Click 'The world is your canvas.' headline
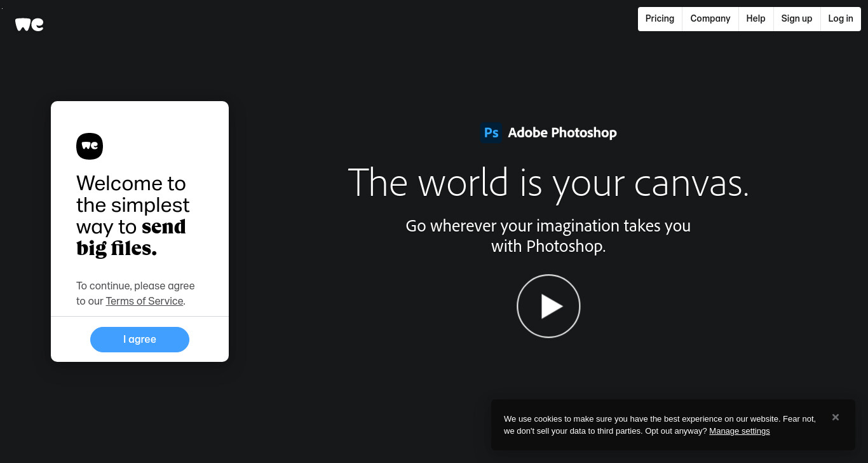Screen dimensions: 868x463 point(548,183)
